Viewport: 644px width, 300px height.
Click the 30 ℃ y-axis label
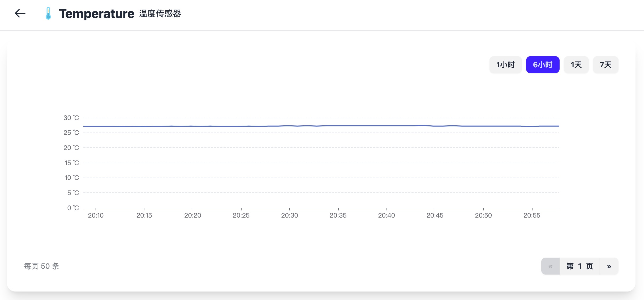(71, 118)
